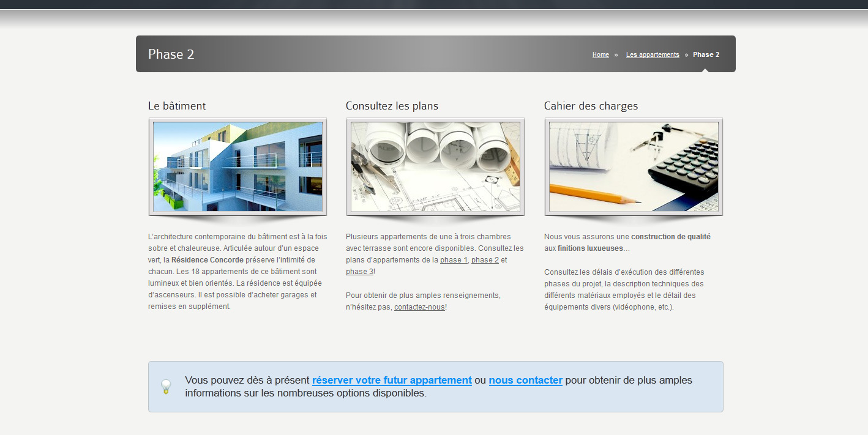
Task: Open the nous contacter link
Action: click(526, 380)
